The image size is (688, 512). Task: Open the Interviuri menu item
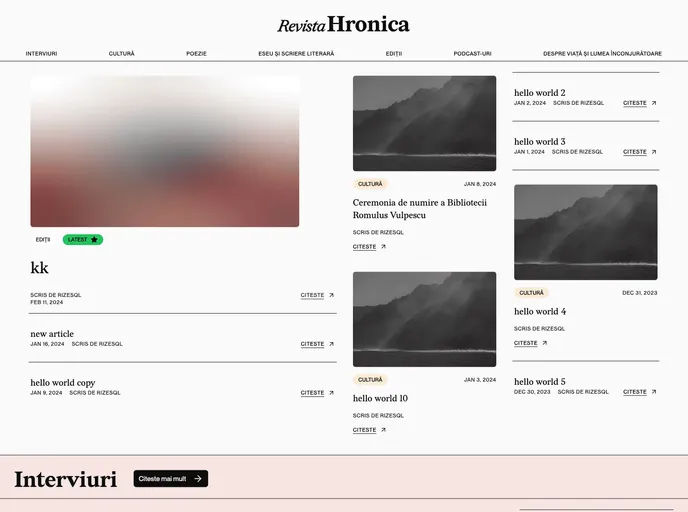pyautogui.click(x=41, y=53)
